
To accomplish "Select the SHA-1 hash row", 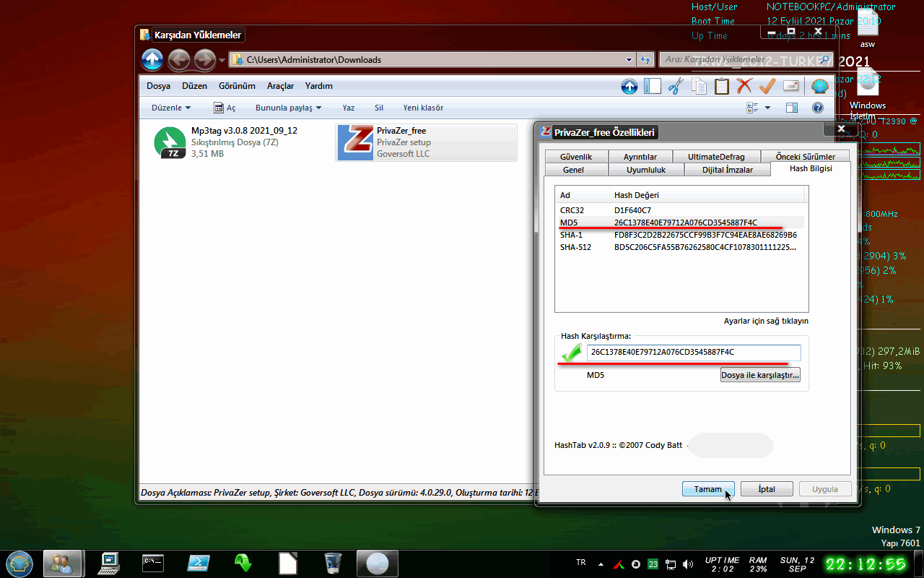I will point(681,235).
